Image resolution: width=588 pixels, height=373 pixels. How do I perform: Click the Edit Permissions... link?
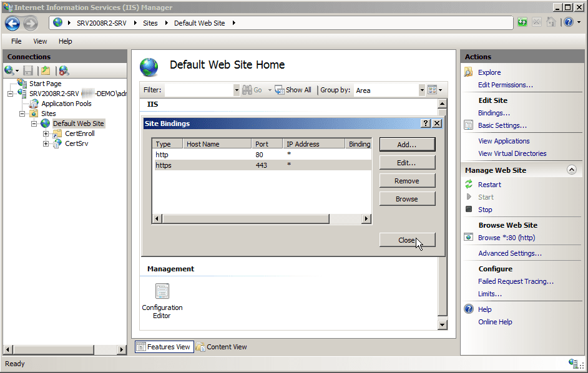coord(505,85)
